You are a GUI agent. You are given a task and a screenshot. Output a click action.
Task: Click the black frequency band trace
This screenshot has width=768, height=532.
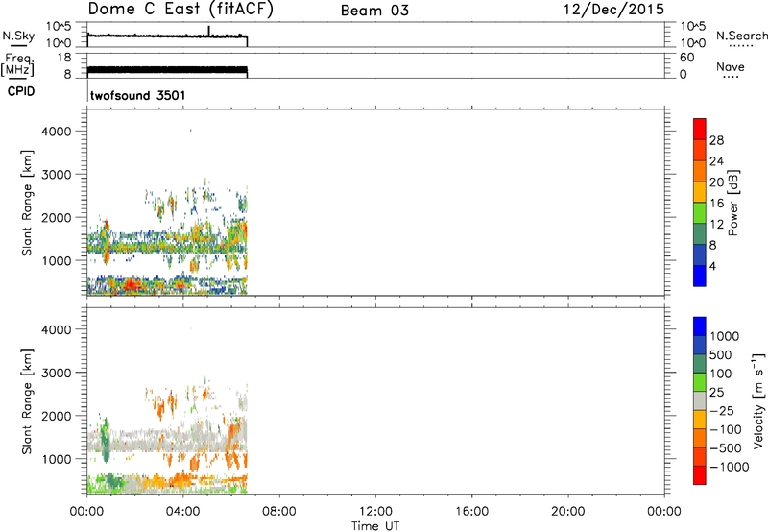coord(167,70)
